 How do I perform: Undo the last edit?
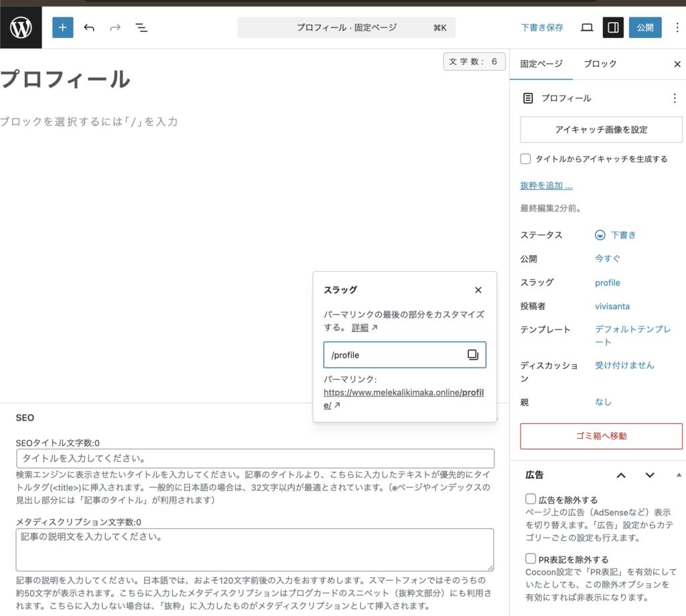(89, 27)
